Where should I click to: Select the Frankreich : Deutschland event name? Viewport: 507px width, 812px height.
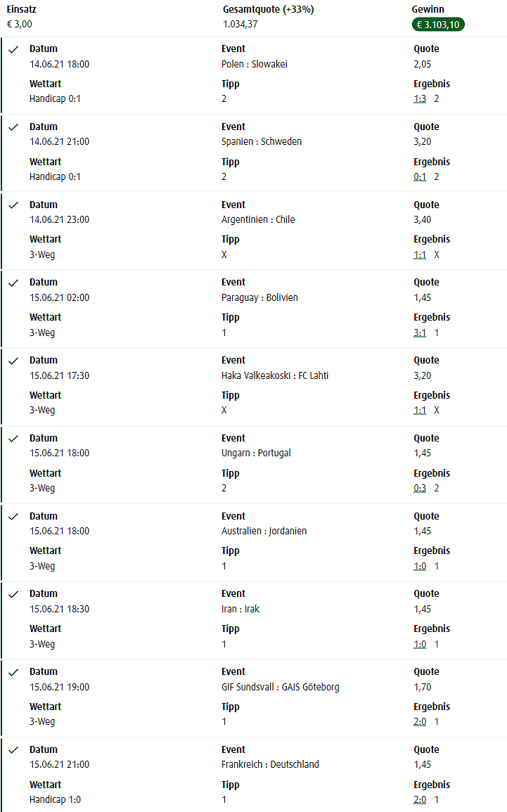pyautogui.click(x=270, y=764)
